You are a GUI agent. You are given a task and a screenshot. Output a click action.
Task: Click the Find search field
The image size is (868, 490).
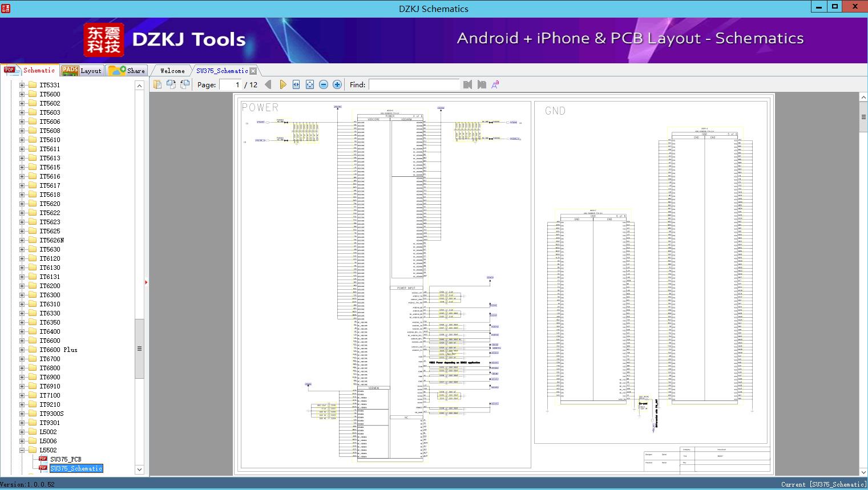(x=414, y=84)
